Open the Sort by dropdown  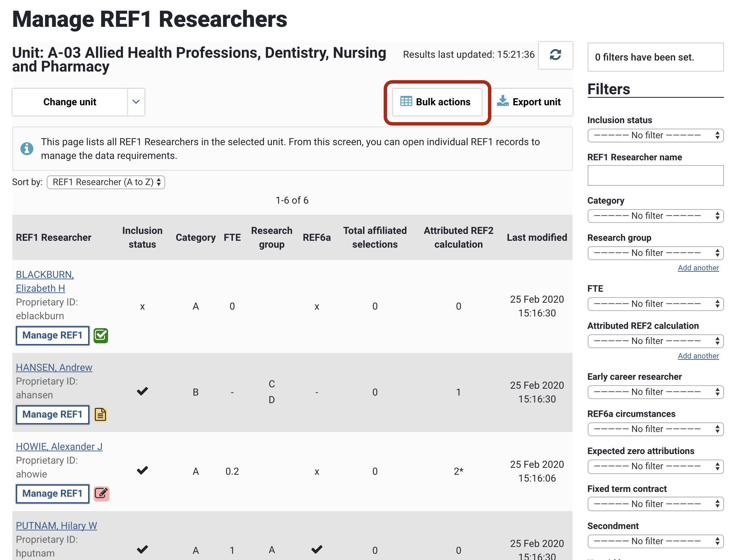click(x=106, y=182)
